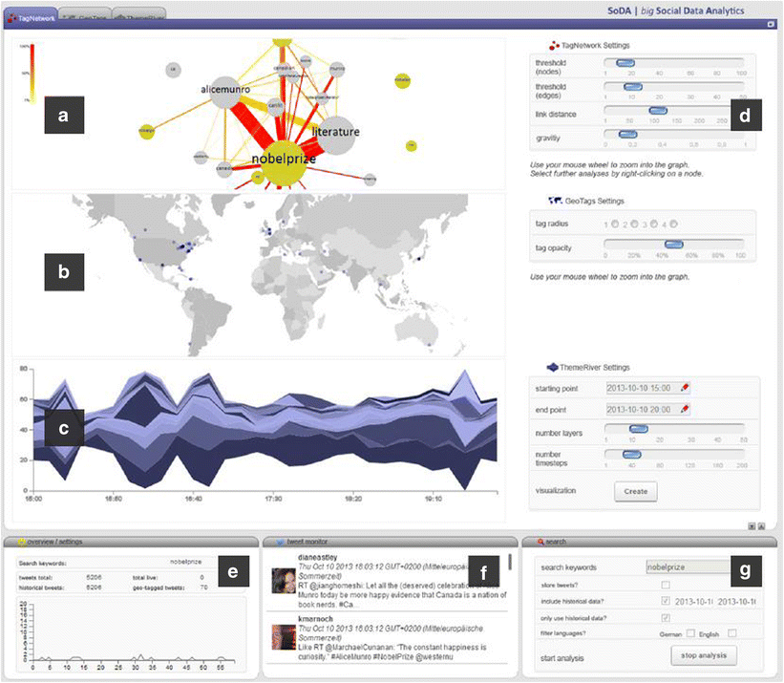Select the nobelprize node in the graph
This screenshot has height=683, width=784.
[x=284, y=163]
